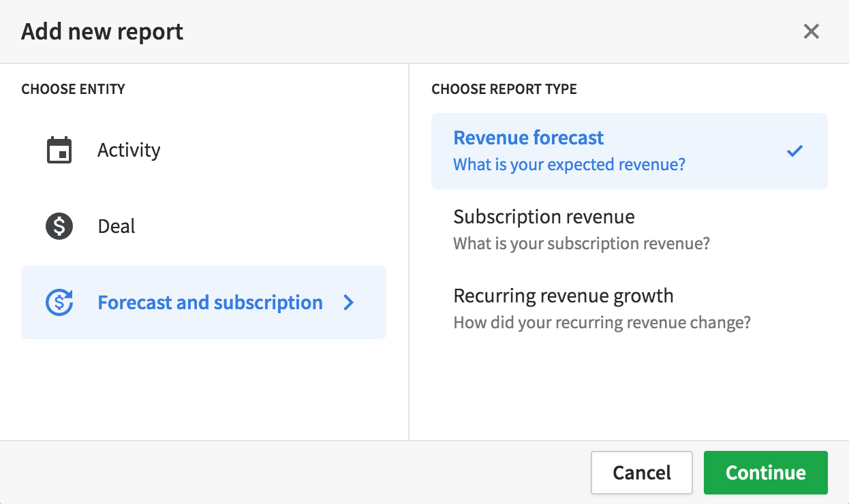849x504 pixels.
Task: Close the Add new report dialog
Action: 811,31
